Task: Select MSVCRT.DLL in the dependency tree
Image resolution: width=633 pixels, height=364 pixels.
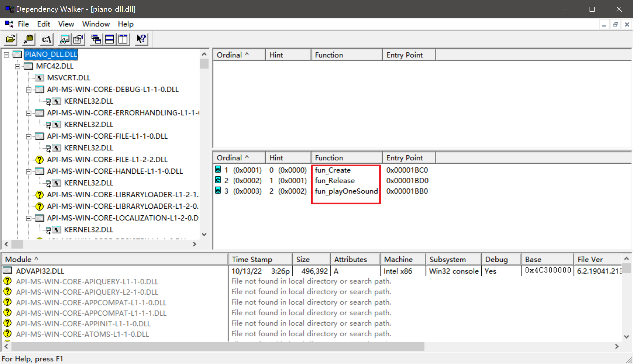Action: coord(69,78)
